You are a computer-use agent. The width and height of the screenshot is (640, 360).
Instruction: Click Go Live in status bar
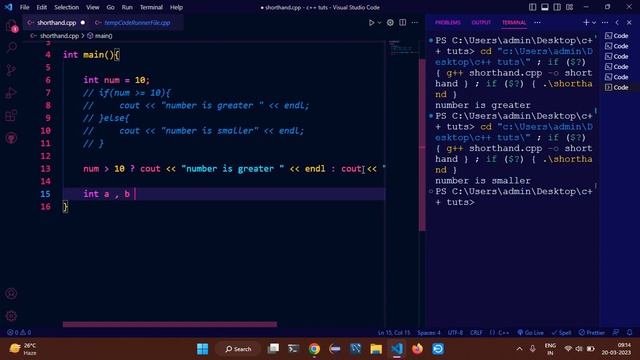point(530,333)
